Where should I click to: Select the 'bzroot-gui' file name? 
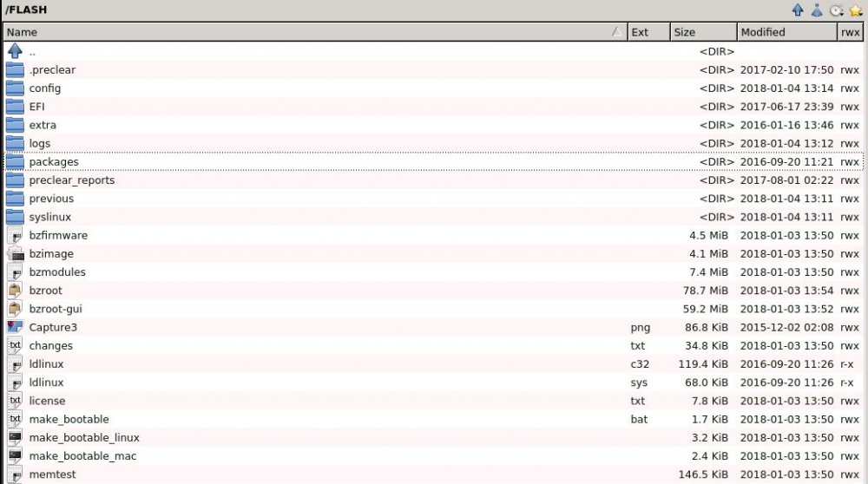[56, 309]
